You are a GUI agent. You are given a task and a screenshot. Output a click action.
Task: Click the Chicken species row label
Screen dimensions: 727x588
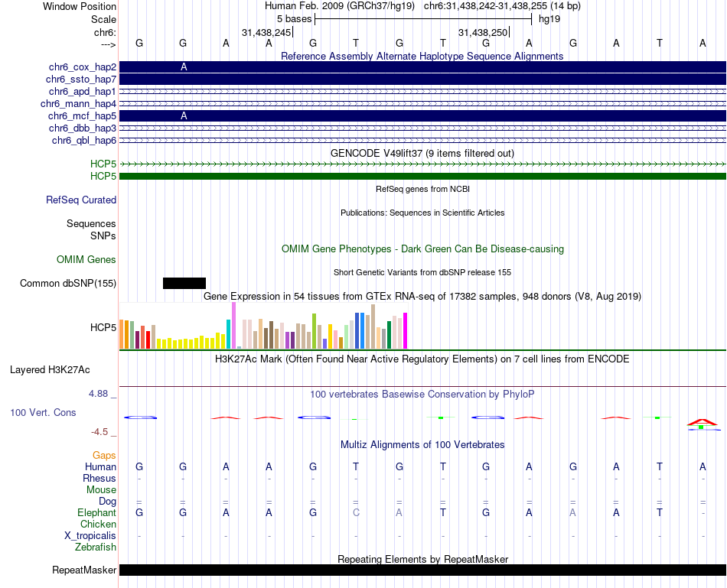[x=98, y=524]
